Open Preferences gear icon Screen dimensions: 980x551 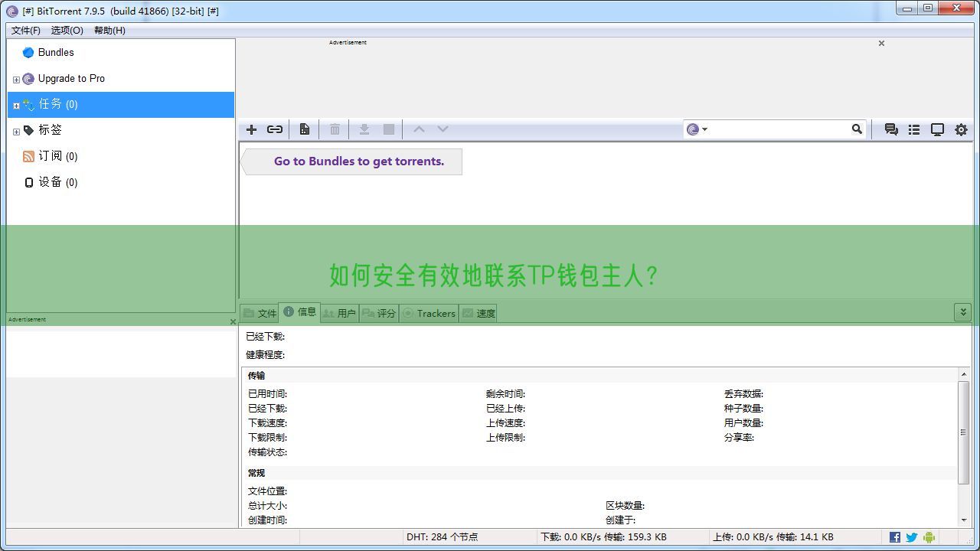coord(961,129)
